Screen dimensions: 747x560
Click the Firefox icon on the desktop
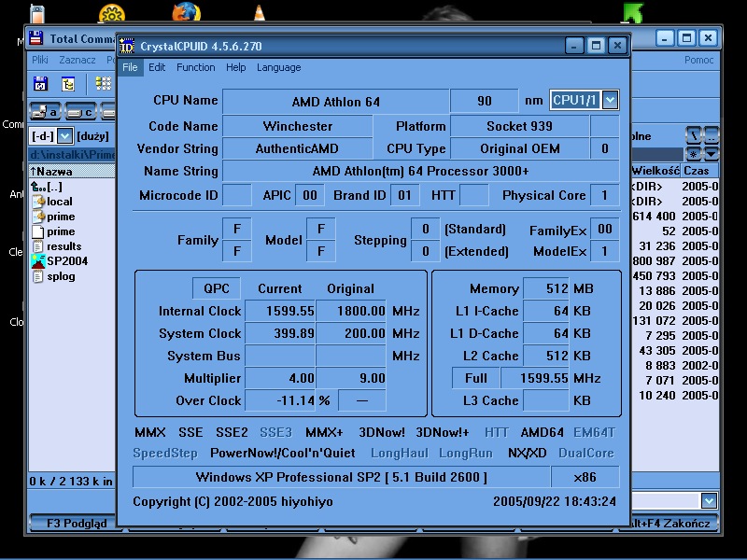point(186,11)
